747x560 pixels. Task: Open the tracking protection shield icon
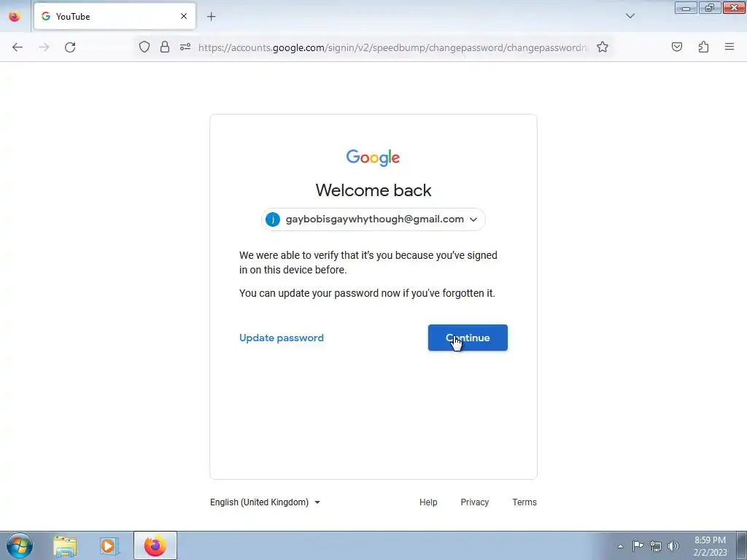pyautogui.click(x=144, y=47)
